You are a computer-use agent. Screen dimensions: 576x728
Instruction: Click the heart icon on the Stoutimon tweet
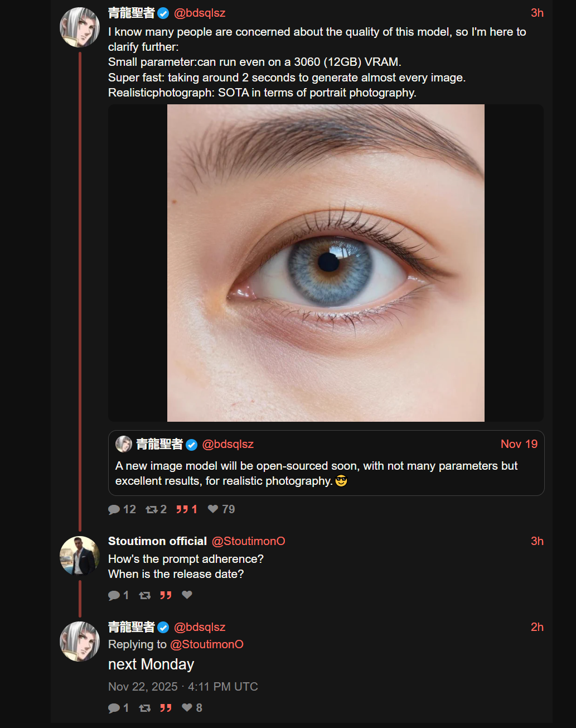point(187,595)
